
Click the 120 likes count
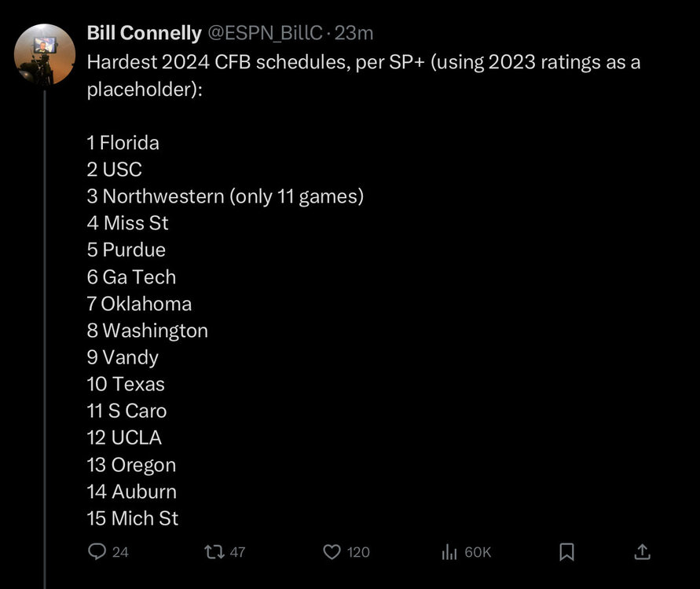click(x=358, y=552)
